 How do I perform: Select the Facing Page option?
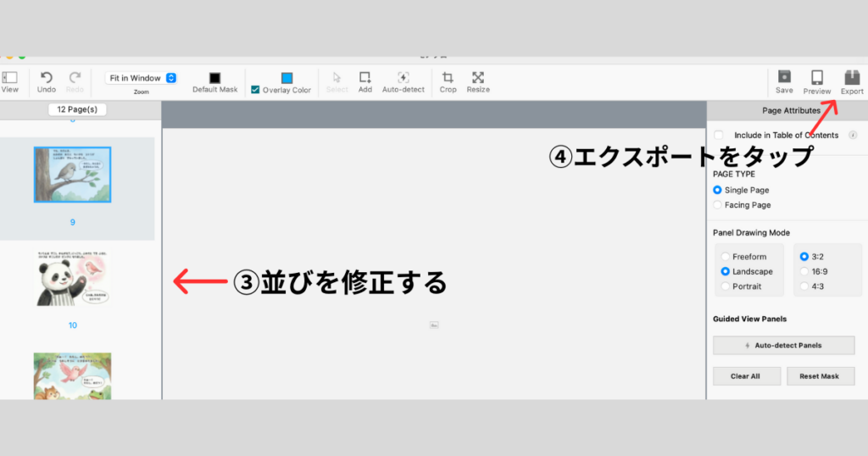718,205
